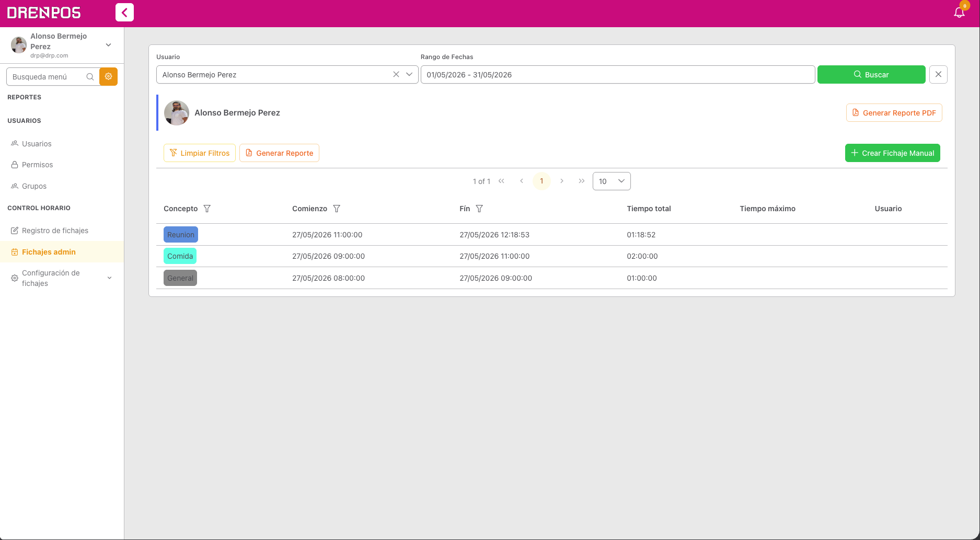Filter the Fín column
Image resolution: width=980 pixels, height=540 pixels.
click(479, 209)
